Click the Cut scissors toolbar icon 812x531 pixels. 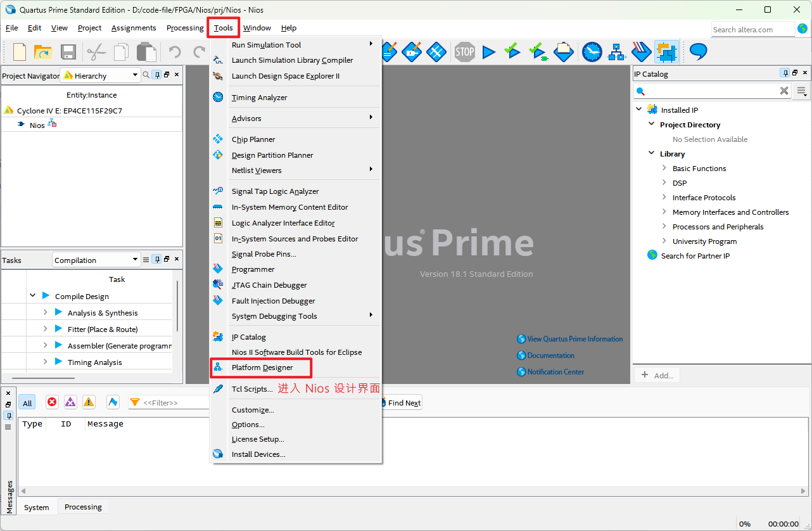96,52
